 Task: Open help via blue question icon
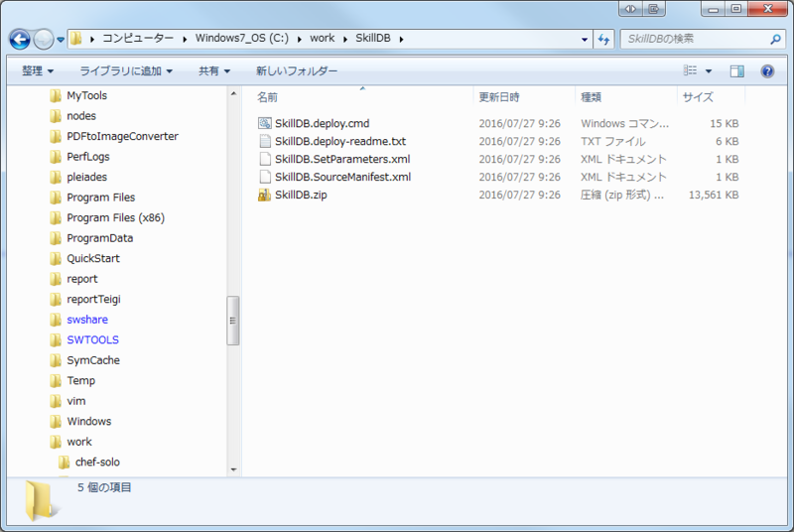click(767, 71)
